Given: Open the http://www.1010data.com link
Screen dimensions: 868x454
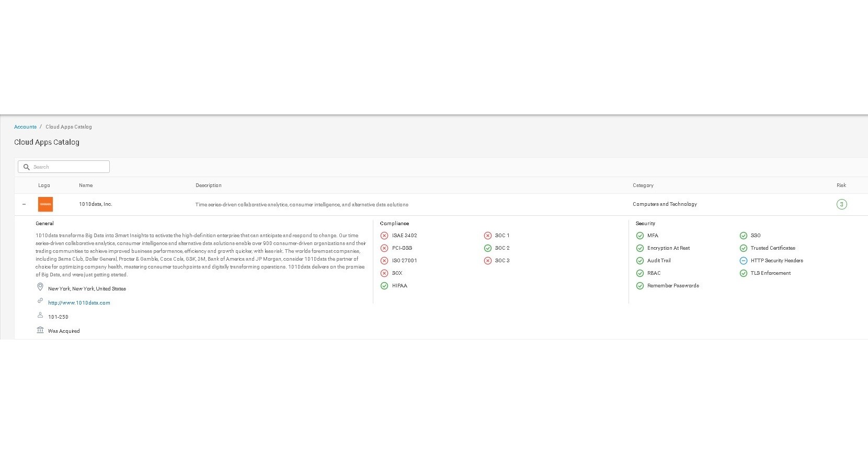Looking at the screenshot, I should click(x=79, y=303).
